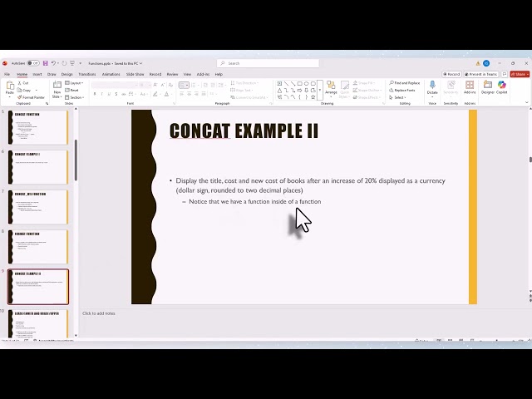Open text highlight color picker
The width and height of the screenshot is (532, 399).
coord(155,94)
